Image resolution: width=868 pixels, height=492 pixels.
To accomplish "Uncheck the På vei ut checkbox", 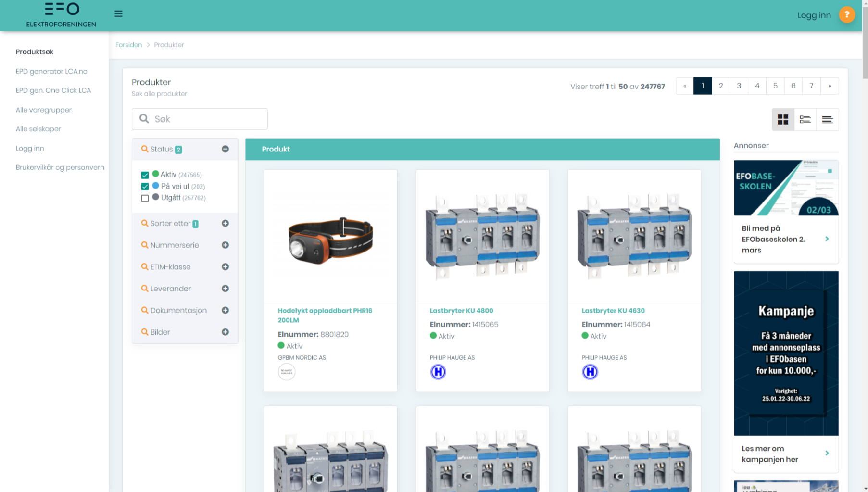I will (145, 187).
